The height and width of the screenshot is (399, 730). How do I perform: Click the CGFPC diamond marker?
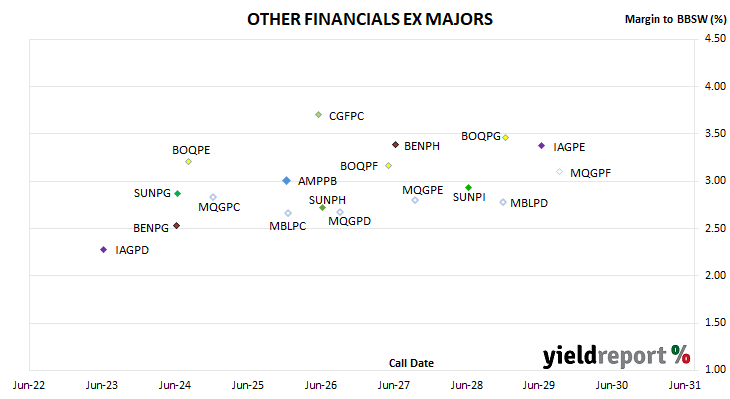click(318, 115)
